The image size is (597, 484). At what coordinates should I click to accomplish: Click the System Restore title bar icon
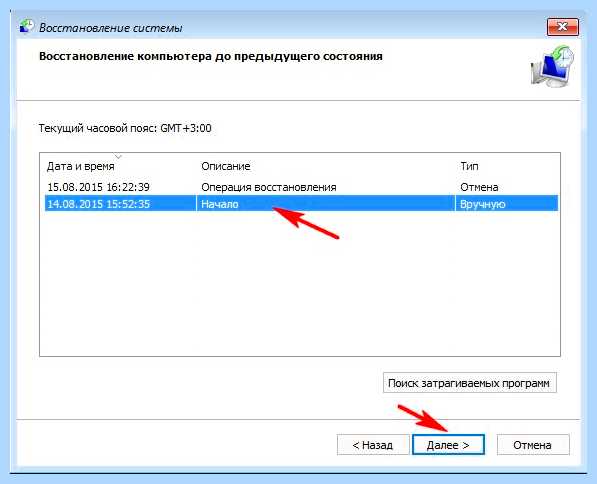coord(26,26)
